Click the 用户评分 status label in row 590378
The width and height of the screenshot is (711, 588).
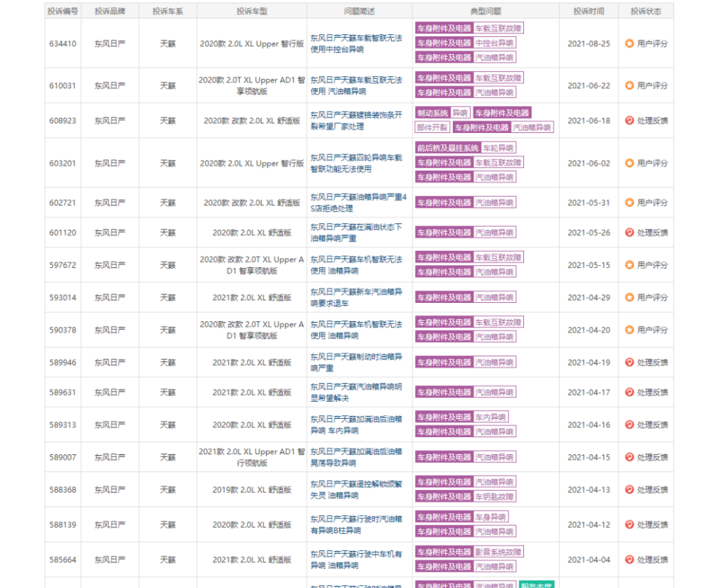(x=652, y=330)
